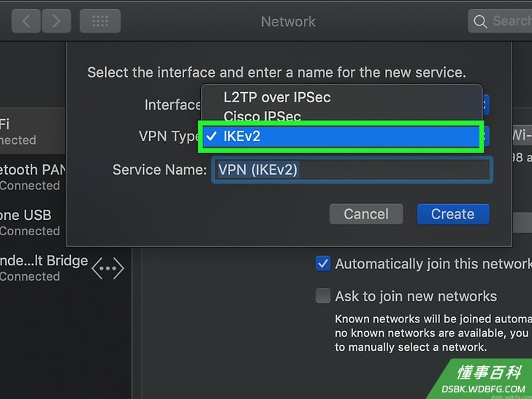Click the Thunderbolt Bridge arrows icon
Viewport: 532px width, 399px height.
[x=108, y=268]
